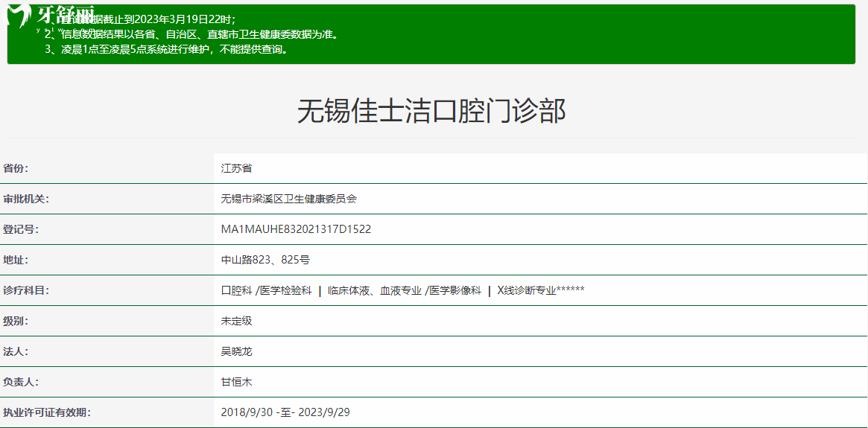Select the 省份 label
Viewport: 868px width, 428px height.
point(16,168)
